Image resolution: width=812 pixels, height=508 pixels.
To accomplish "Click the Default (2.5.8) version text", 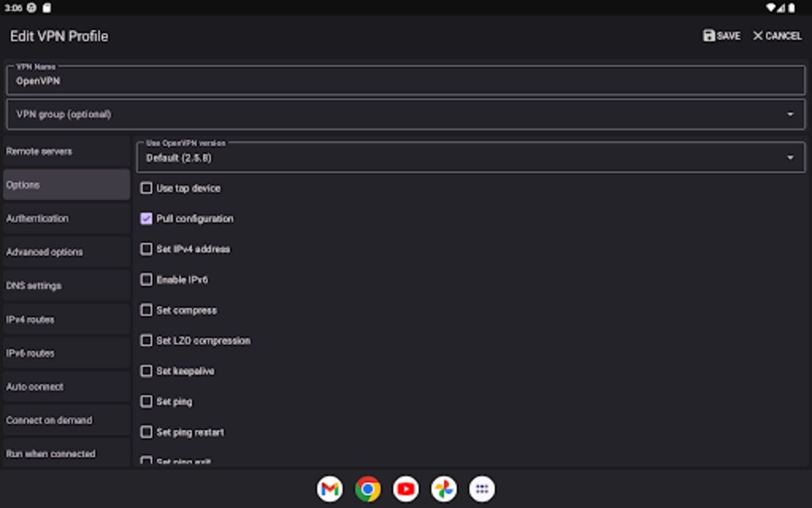I will click(179, 158).
